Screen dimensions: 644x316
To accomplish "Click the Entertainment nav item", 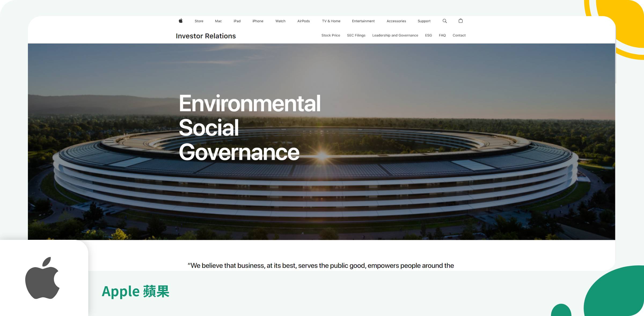I will point(363,21).
